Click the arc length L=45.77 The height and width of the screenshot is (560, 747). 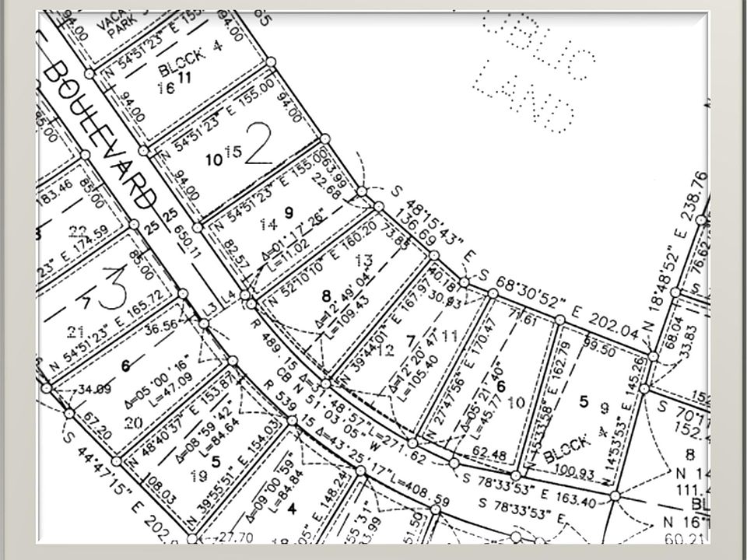point(487,417)
